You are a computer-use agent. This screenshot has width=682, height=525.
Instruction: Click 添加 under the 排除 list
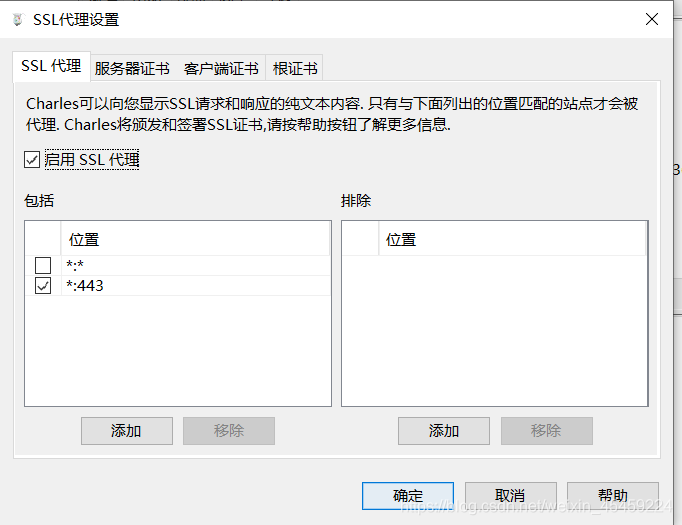(x=444, y=431)
